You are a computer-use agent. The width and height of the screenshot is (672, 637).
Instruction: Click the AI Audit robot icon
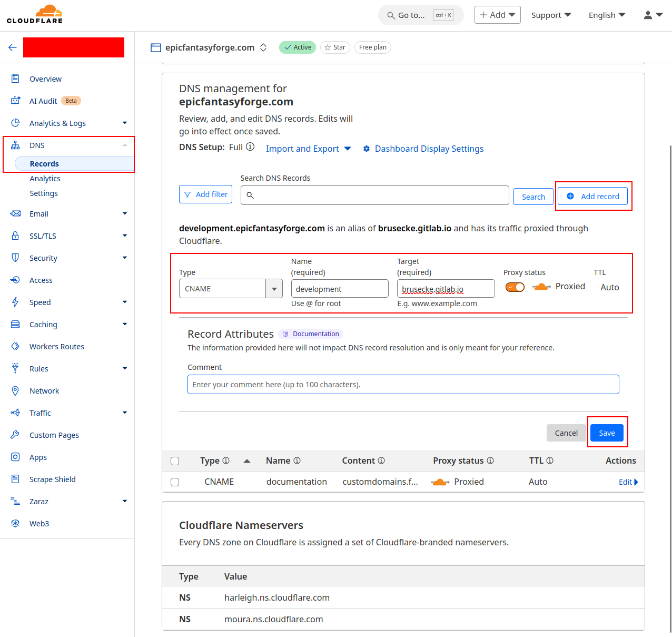click(x=15, y=101)
